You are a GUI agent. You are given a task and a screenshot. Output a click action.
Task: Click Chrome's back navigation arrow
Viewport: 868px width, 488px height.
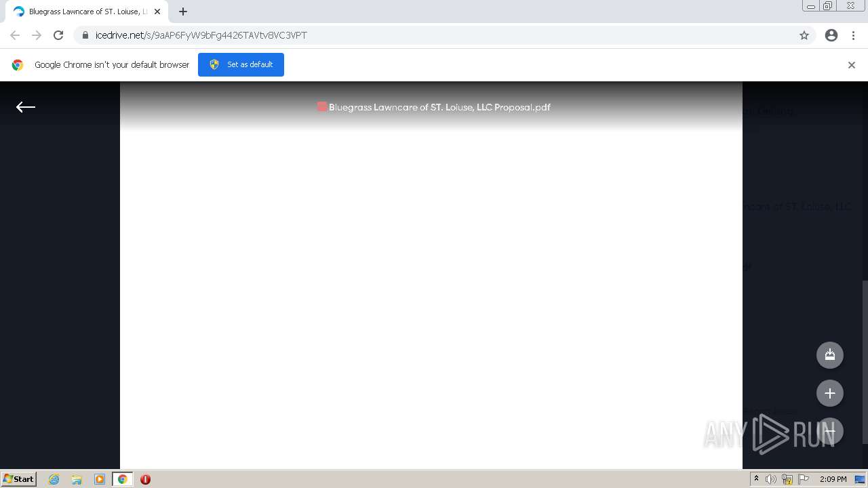[x=15, y=35]
